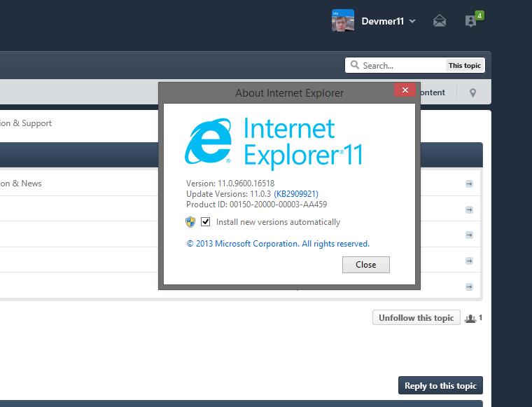Click Unfollow this topic button
Screen dimensions: 532x407
[416, 318]
